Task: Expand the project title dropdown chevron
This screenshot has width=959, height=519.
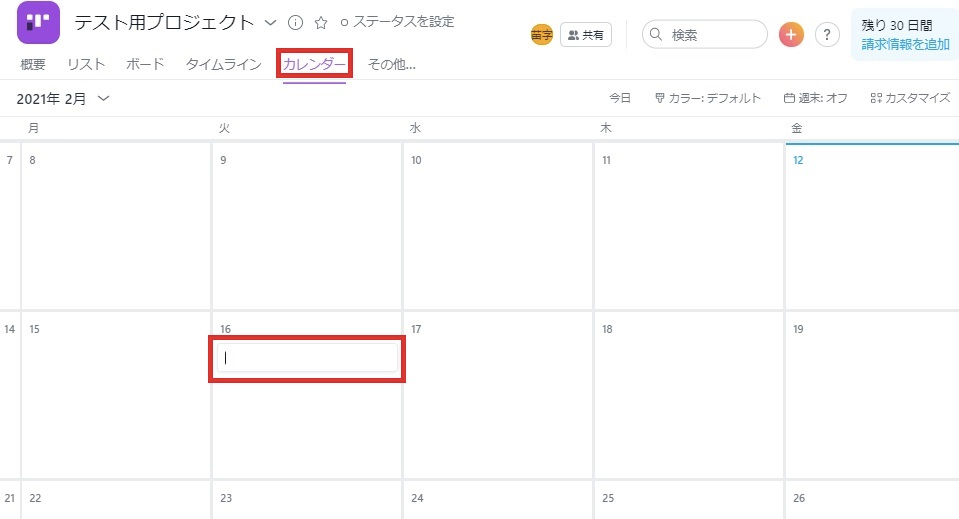Action: [x=270, y=23]
